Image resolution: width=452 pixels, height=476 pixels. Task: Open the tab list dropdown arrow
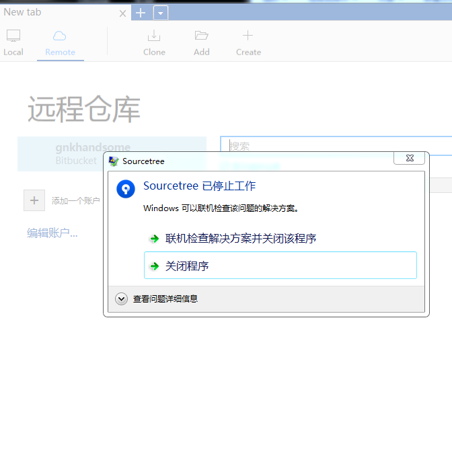tap(161, 13)
